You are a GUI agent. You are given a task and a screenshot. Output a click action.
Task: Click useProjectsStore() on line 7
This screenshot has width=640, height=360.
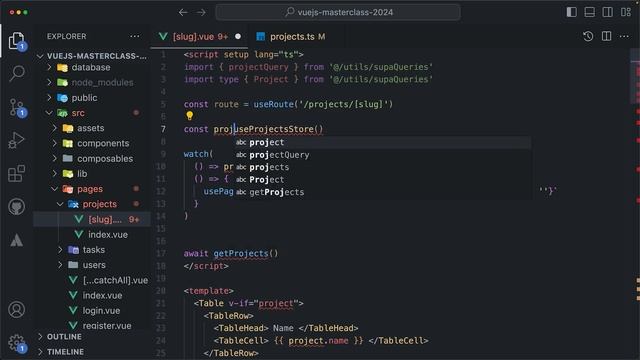click(279, 129)
